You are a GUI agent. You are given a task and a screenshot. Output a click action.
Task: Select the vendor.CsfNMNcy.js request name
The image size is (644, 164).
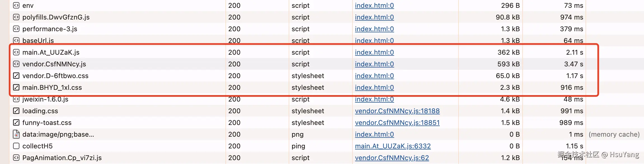(54, 64)
